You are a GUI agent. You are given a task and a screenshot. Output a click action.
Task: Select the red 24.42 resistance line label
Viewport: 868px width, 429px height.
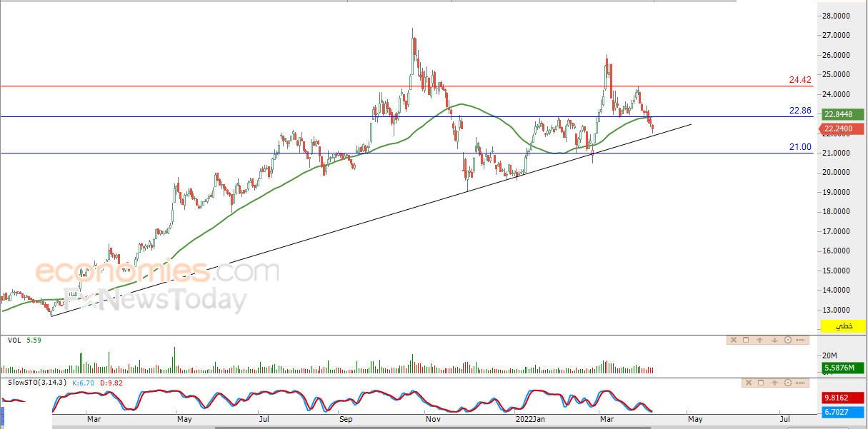click(800, 80)
